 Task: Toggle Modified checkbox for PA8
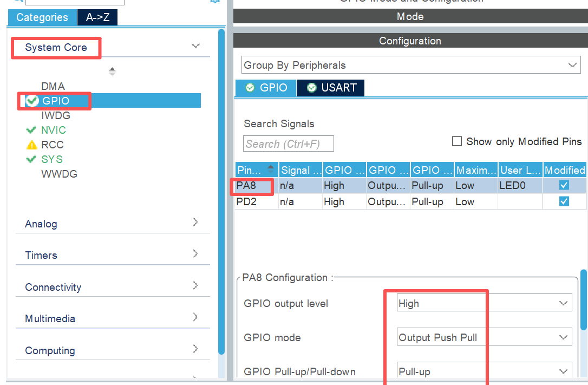(x=564, y=185)
